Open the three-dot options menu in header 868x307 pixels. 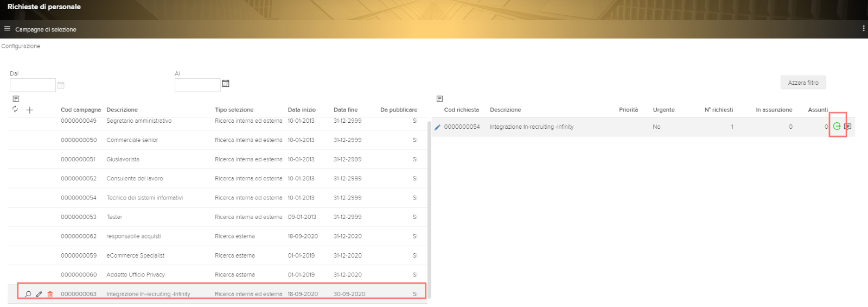coord(863,28)
